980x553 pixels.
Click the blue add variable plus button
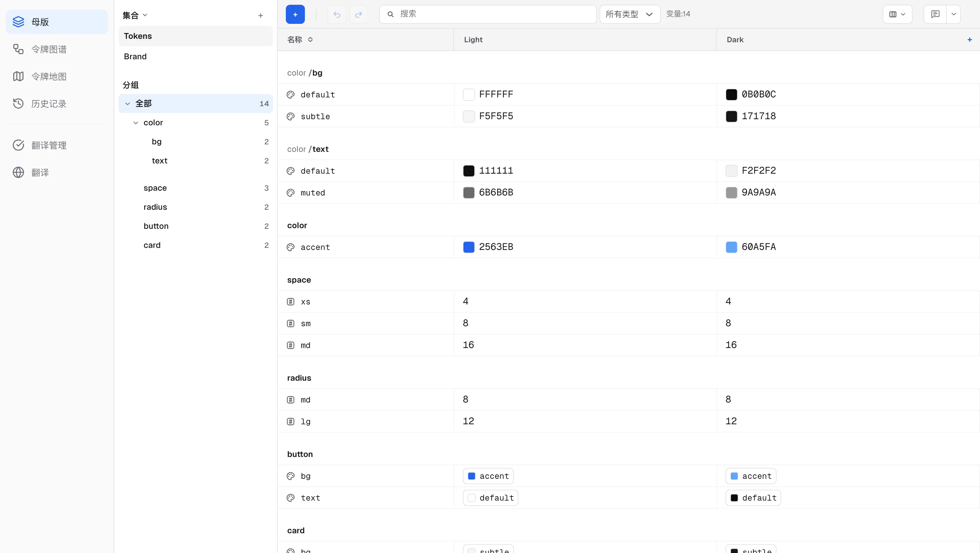295,14
